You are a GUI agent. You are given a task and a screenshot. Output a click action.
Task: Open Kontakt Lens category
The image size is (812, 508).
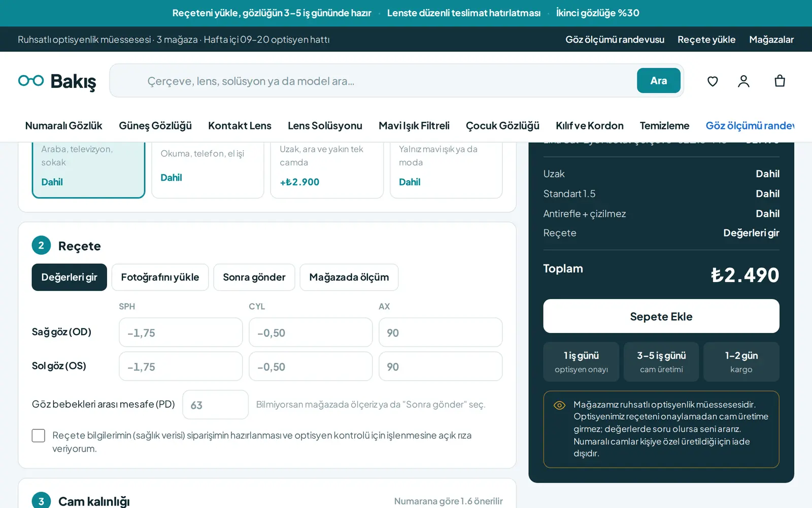click(240, 125)
